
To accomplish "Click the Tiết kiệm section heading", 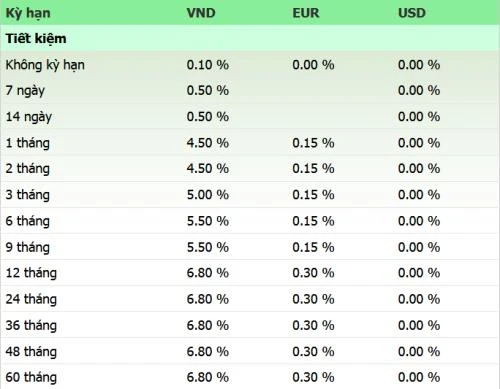I will pos(36,39).
